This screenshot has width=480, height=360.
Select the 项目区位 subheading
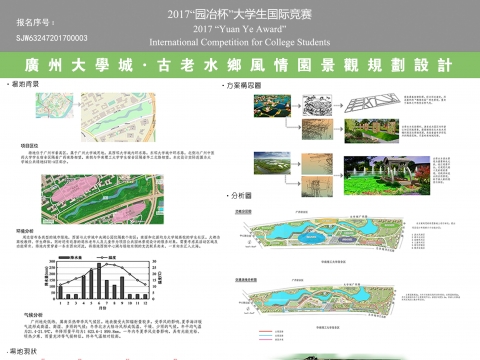coord(29,146)
